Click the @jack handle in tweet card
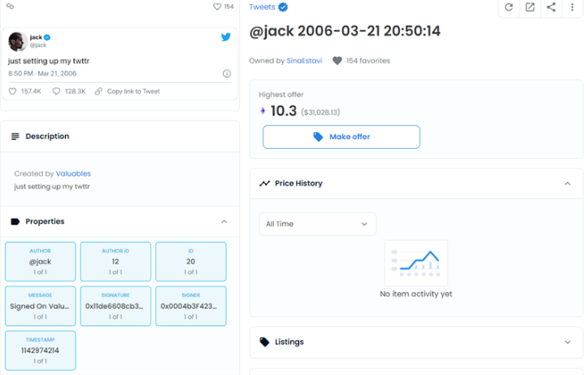 coord(38,45)
